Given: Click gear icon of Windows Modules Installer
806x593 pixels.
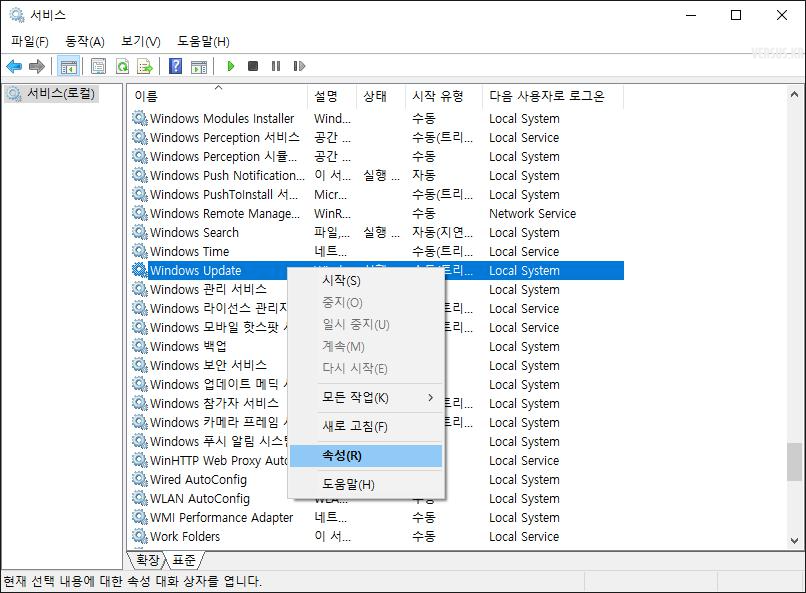Looking at the screenshot, I should [x=140, y=118].
